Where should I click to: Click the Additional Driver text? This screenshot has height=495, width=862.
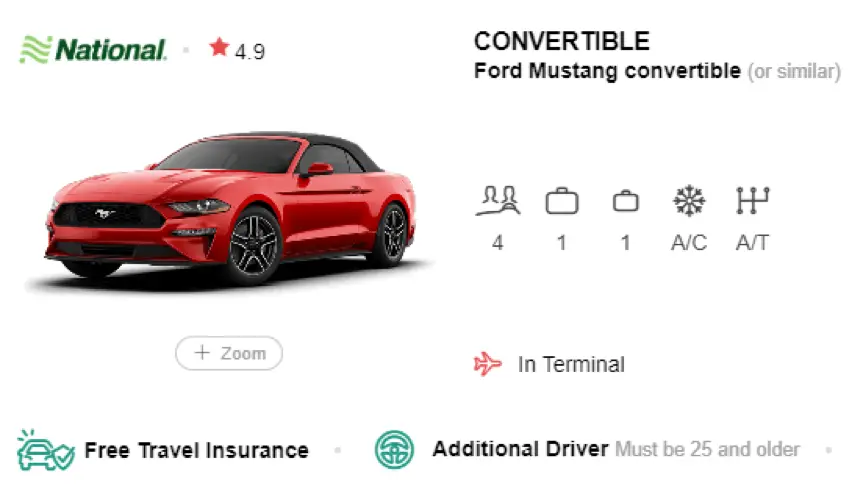pos(521,449)
